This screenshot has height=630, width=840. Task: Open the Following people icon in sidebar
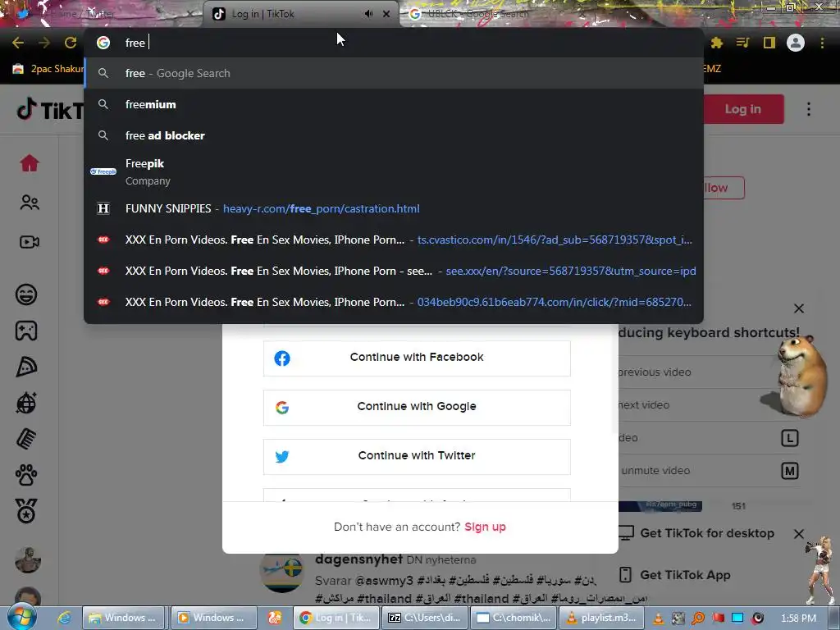point(30,203)
